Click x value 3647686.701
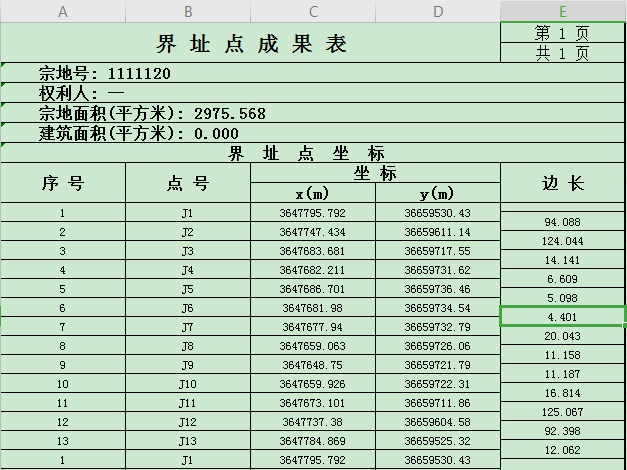Image resolution: width=627 pixels, height=470 pixels. coord(313,289)
